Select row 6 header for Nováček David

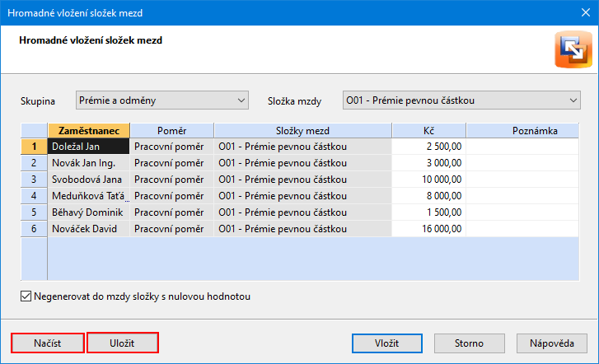coord(34,229)
